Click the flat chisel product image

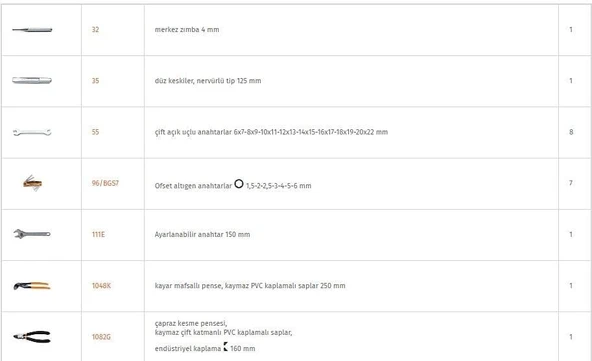(32, 80)
